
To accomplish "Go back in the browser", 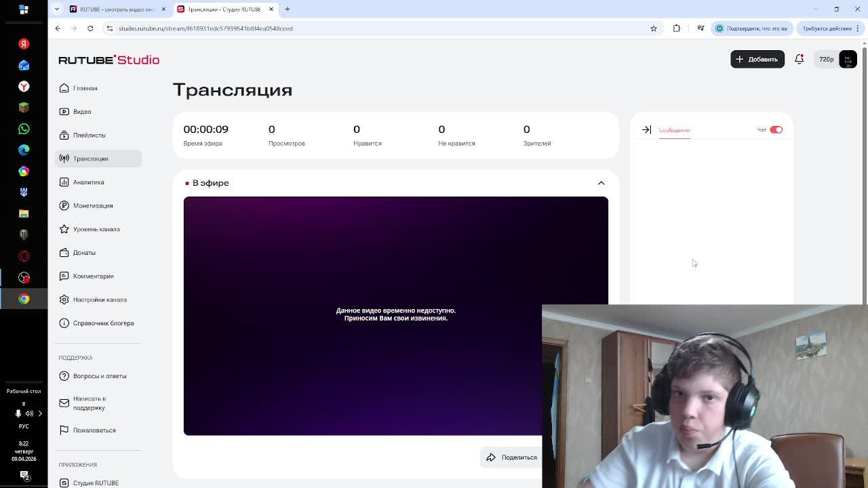I will coord(58,28).
